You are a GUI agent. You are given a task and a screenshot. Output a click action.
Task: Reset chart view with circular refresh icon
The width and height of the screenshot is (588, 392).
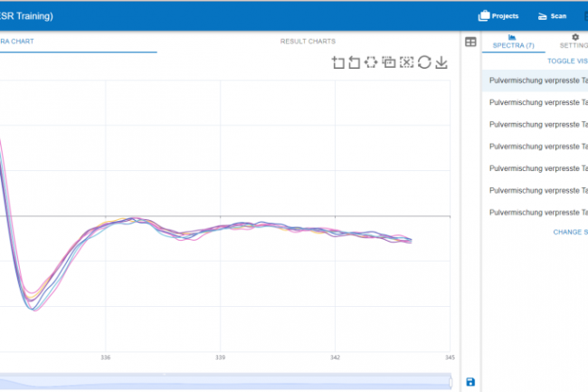point(423,62)
